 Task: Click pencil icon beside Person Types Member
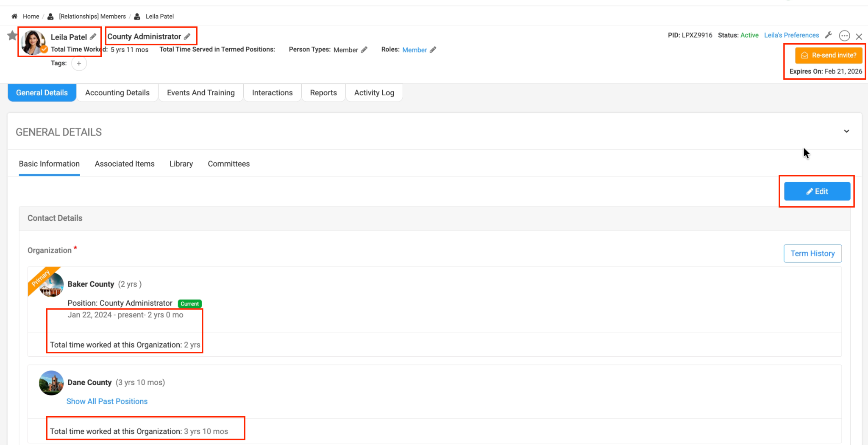pos(364,50)
